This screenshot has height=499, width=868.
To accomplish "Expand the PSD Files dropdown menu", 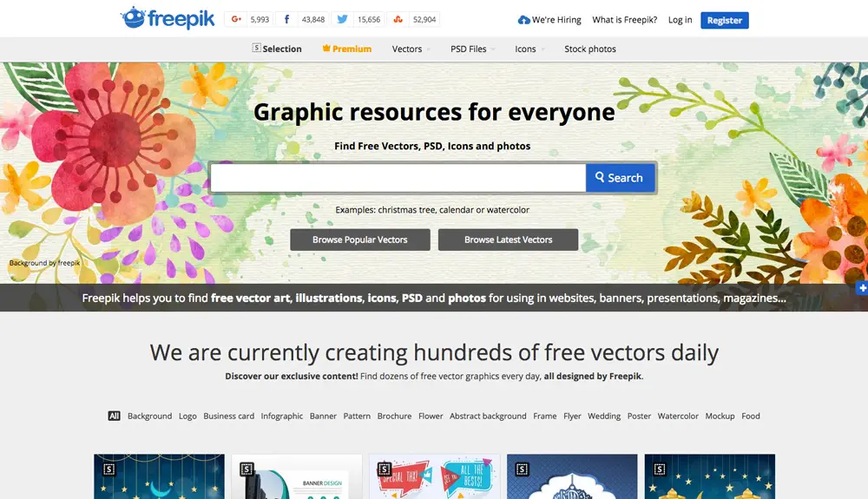I will [x=472, y=49].
